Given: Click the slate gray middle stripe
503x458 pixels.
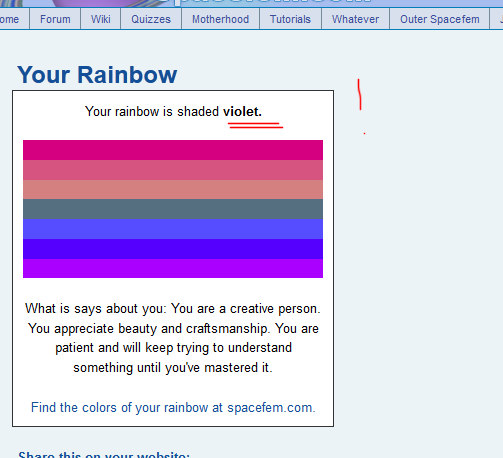Looking at the screenshot, I should (173, 209).
